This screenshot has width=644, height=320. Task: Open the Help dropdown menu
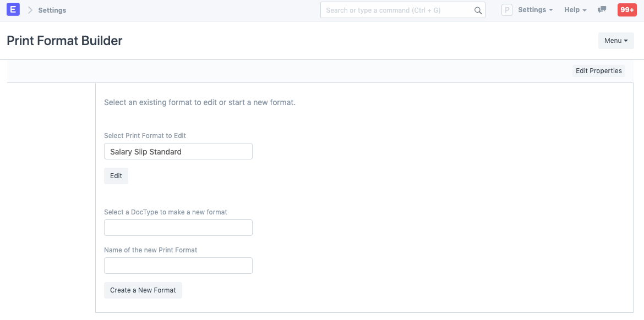point(575,9)
